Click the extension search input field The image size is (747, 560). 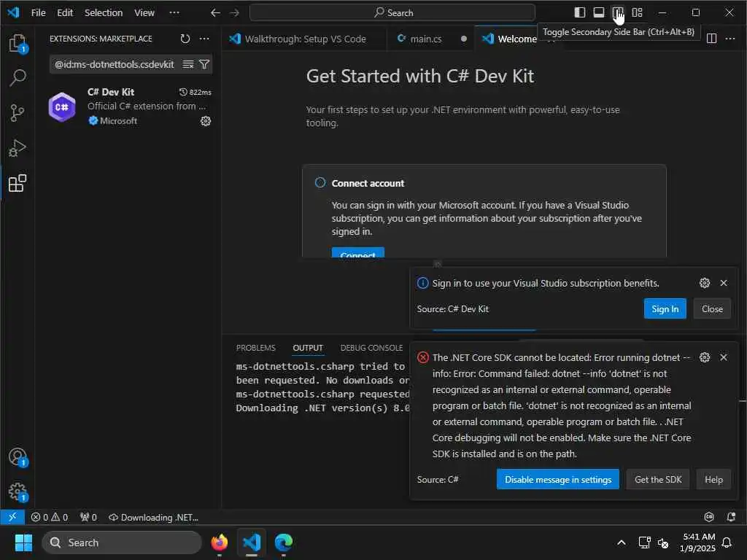pos(115,64)
